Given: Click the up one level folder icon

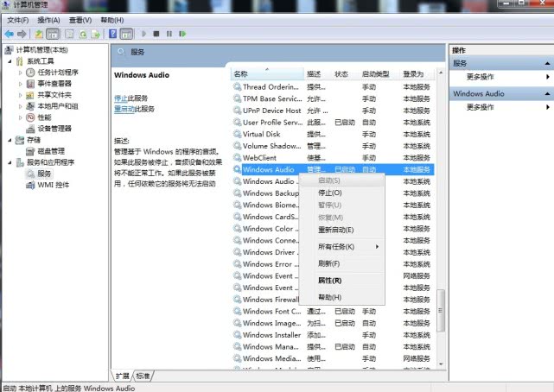Looking at the screenshot, I should (39, 34).
